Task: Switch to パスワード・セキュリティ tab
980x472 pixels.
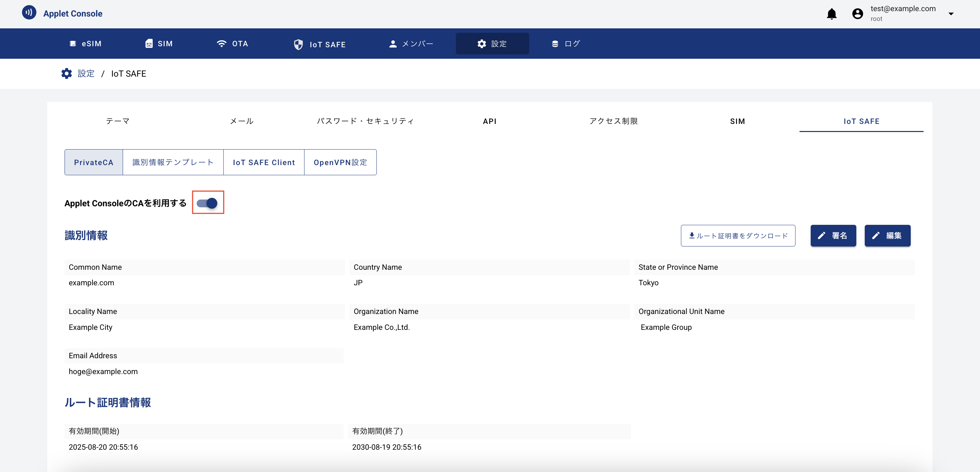Action: tap(365, 121)
